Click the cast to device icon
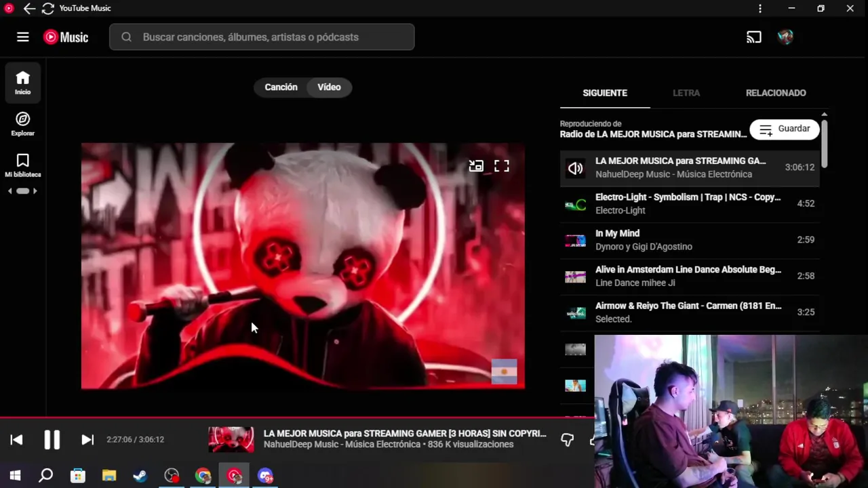The image size is (868, 488). click(x=754, y=37)
